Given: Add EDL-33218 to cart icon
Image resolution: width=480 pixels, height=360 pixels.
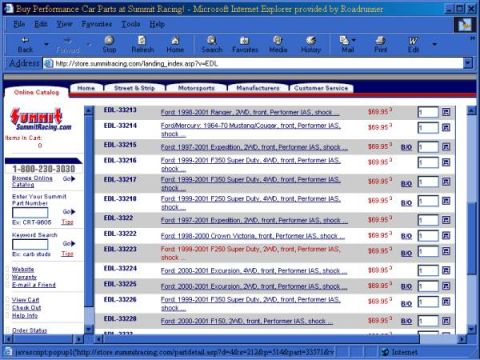Looking at the screenshot, I should (x=446, y=201).
